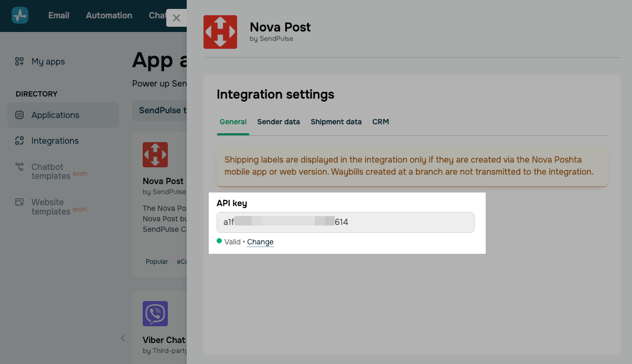Click the Applications icon in sidebar
Image resolution: width=632 pixels, height=364 pixels.
tap(19, 115)
